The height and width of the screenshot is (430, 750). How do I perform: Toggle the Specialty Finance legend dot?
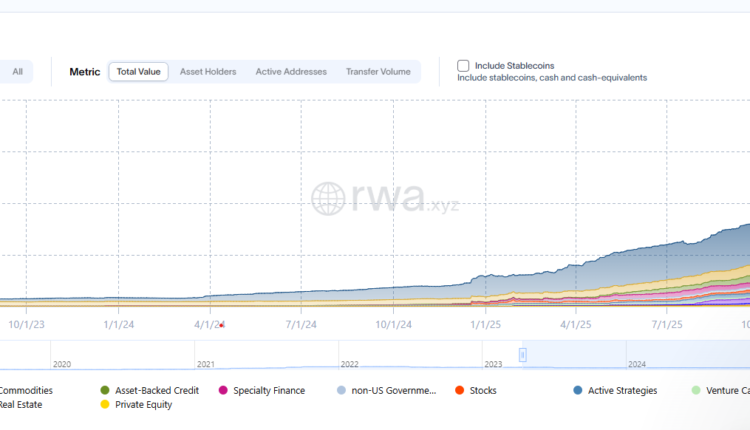pyautogui.click(x=224, y=390)
